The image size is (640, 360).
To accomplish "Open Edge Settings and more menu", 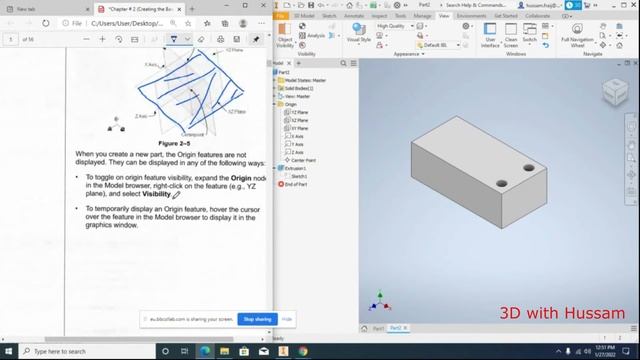I will 261,23.
